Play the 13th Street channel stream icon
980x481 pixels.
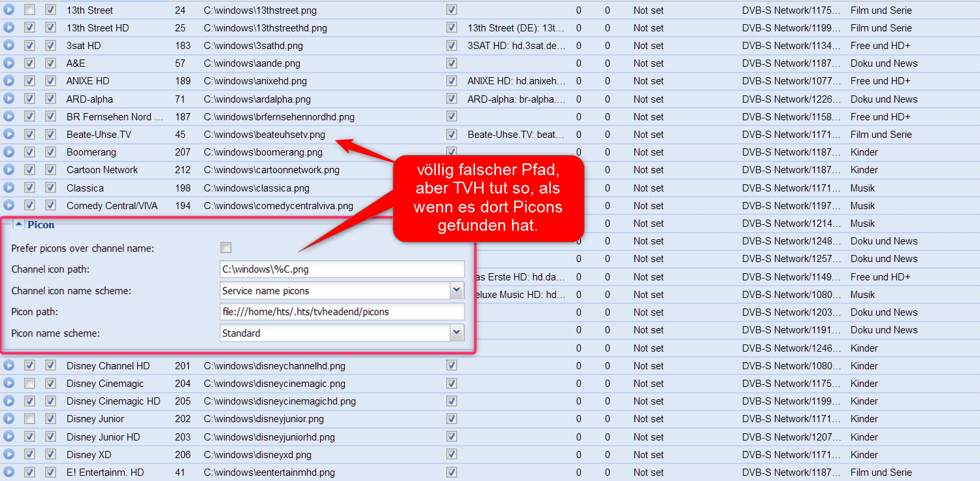click(x=8, y=10)
